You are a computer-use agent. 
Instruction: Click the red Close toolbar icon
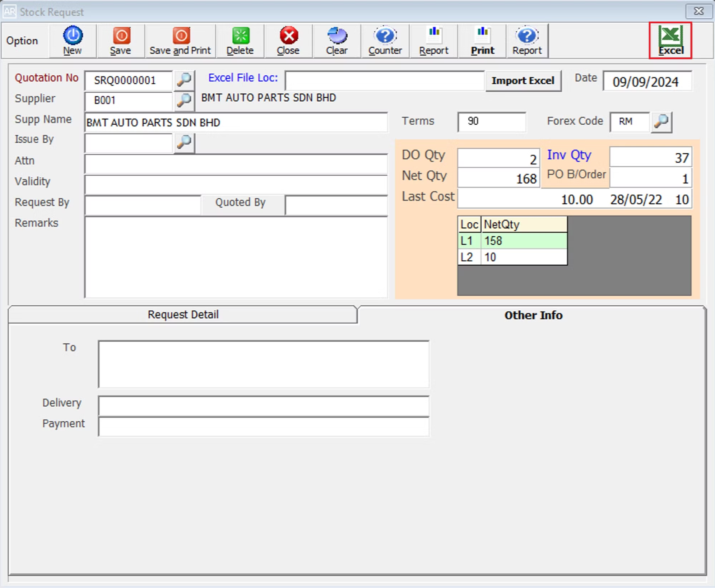[288, 41]
